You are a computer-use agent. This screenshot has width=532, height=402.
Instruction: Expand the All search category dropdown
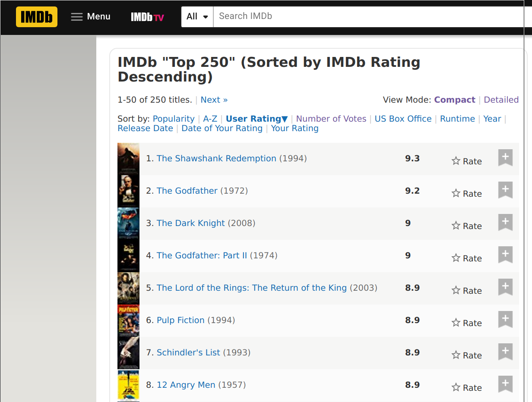(x=197, y=16)
